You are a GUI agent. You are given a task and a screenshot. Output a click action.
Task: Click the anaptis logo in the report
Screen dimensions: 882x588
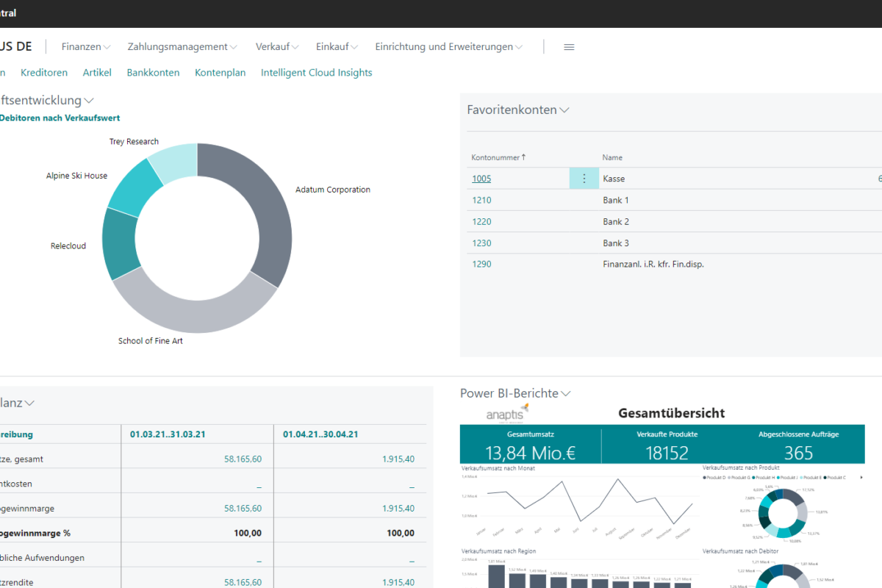(507, 412)
